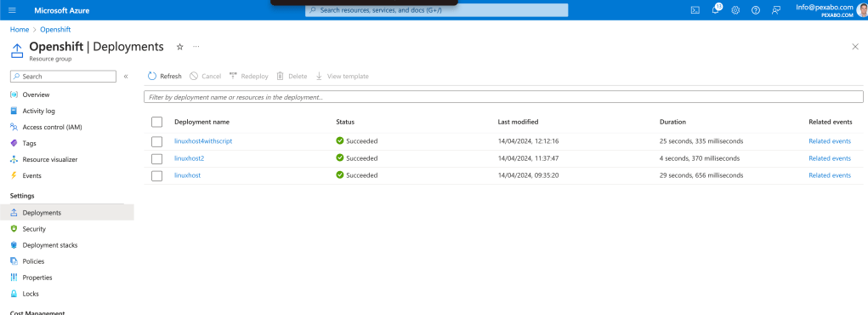868x315 pixels.
Task: Click the Cost Management section heading
Action: 37,312
